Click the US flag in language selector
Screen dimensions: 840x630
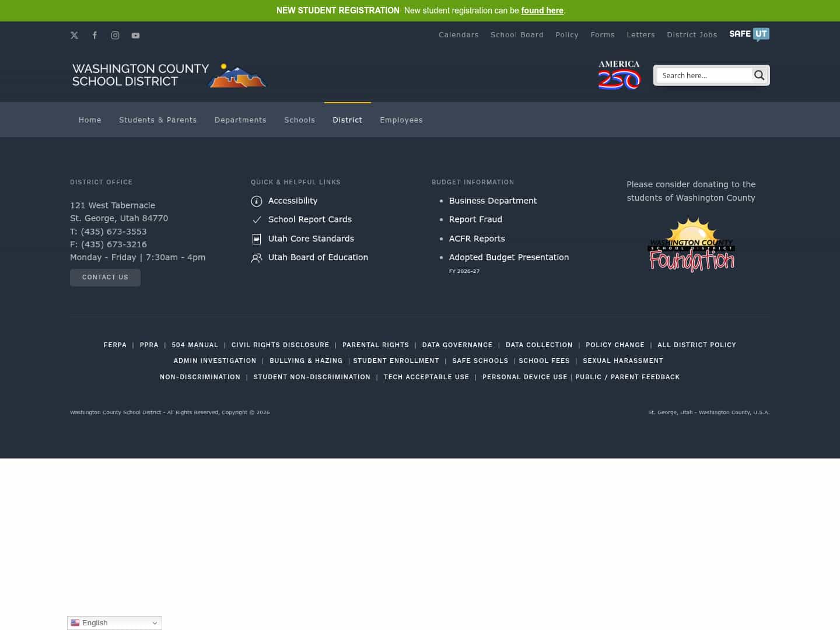75,623
